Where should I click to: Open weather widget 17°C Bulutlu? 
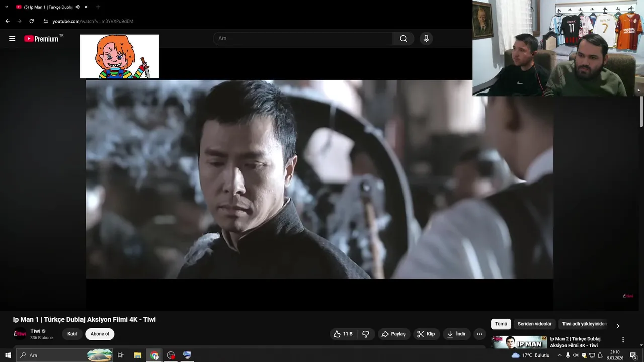(531, 355)
